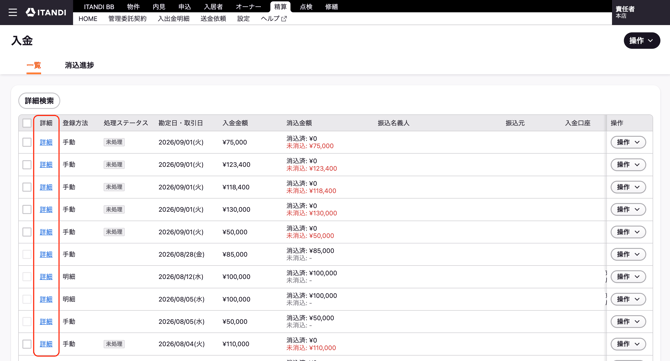The height and width of the screenshot is (361, 670).
Task: Open 操作 dropdown for 2026/08/12 row
Action: coord(628,277)
